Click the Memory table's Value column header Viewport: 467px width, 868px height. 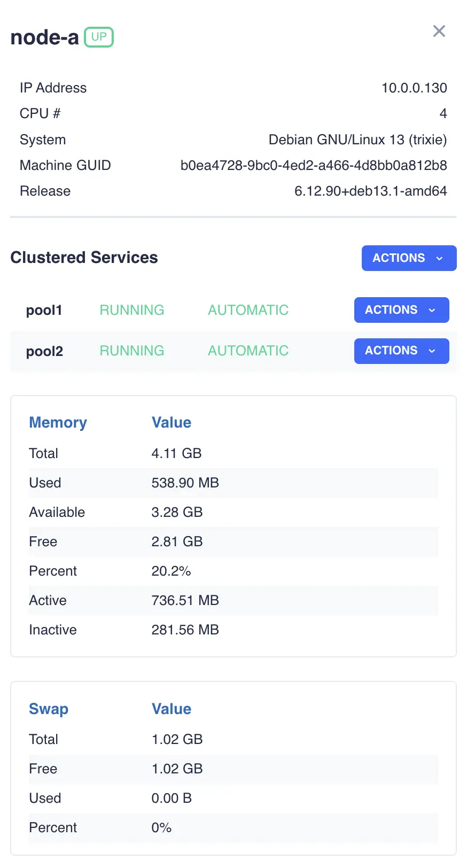(x=171, y=422)
